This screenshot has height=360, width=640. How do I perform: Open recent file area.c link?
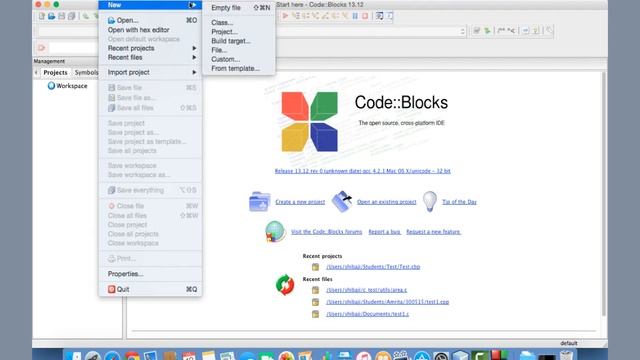pos(367,290)
